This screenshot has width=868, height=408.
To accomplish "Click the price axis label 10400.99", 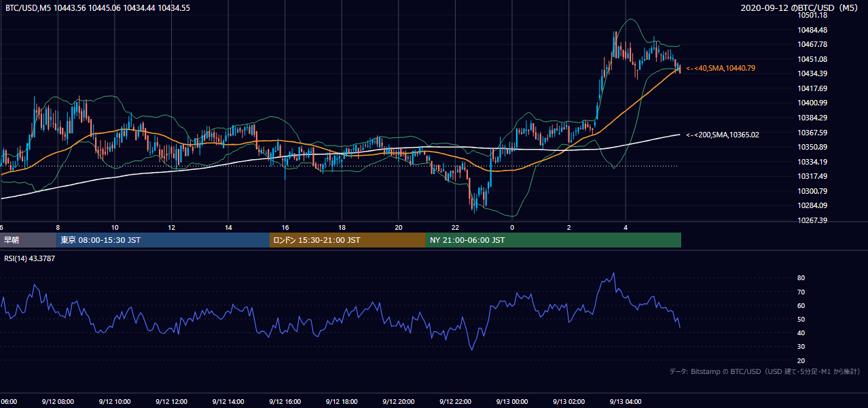I will point(812,103).
